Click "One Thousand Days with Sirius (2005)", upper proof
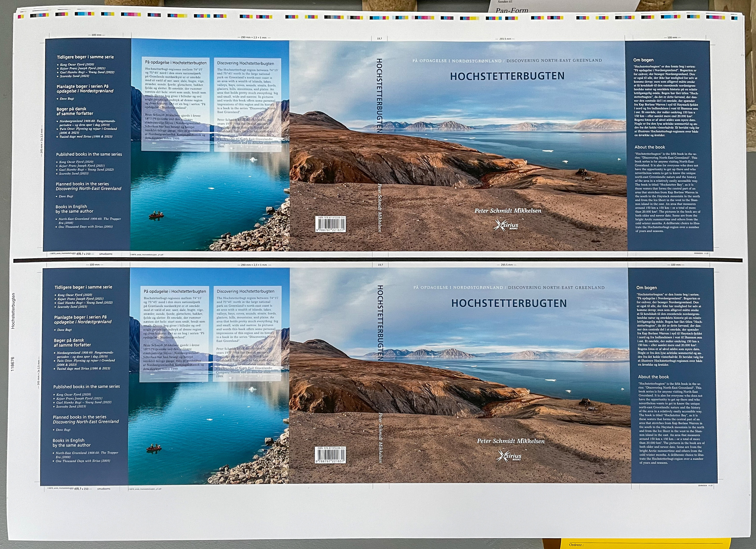 coord(86,227)
